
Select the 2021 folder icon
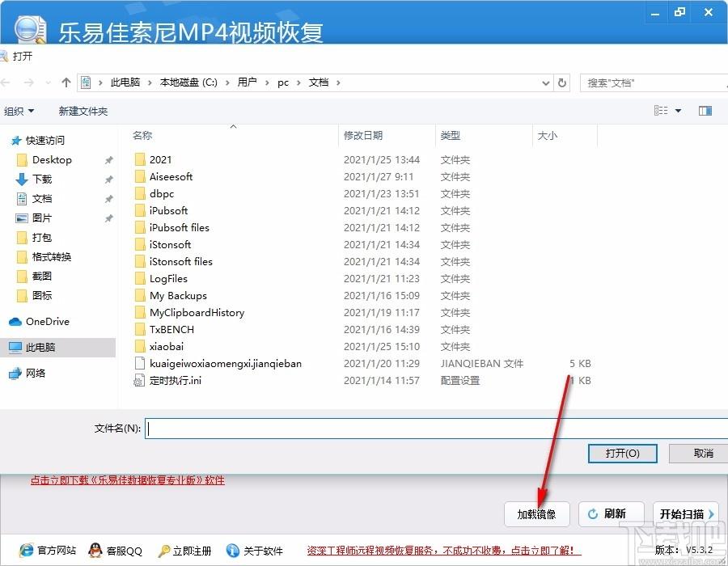tap(140, 159)
